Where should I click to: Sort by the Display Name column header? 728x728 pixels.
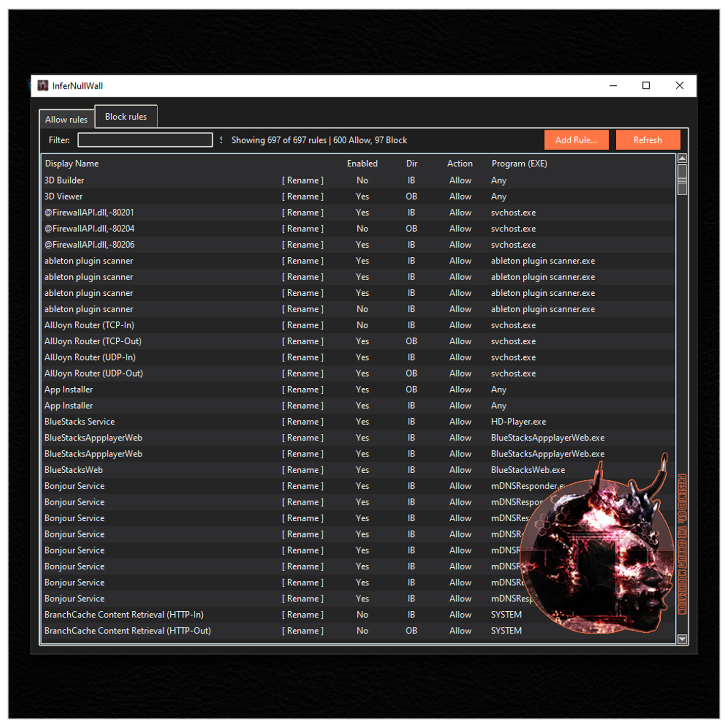tap(72, 164)
